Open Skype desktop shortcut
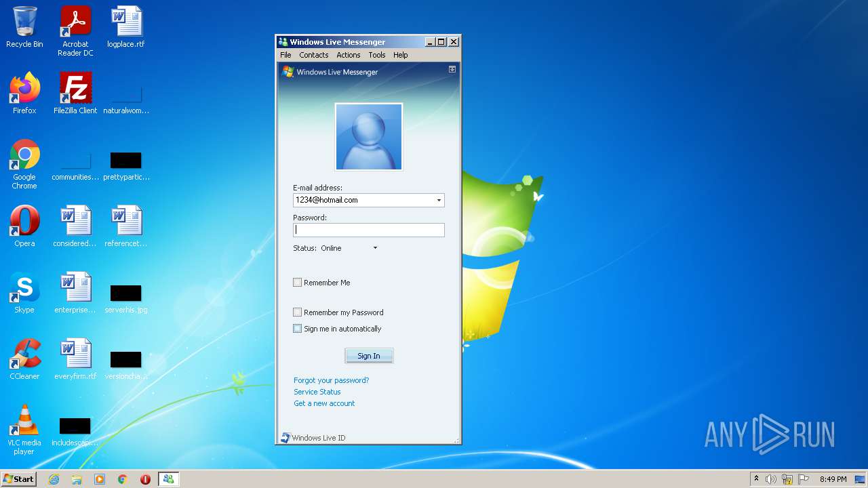Image resolution: width=868 pixels, height=488 pixels. pos(24,293)
